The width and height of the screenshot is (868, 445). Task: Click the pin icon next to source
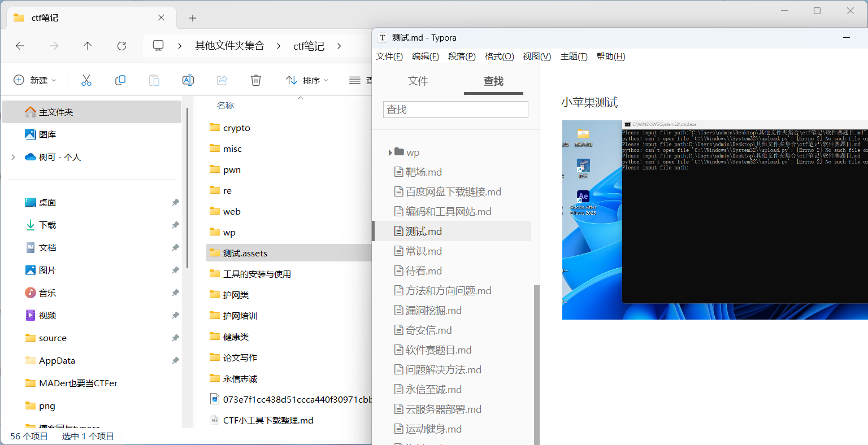175,338
